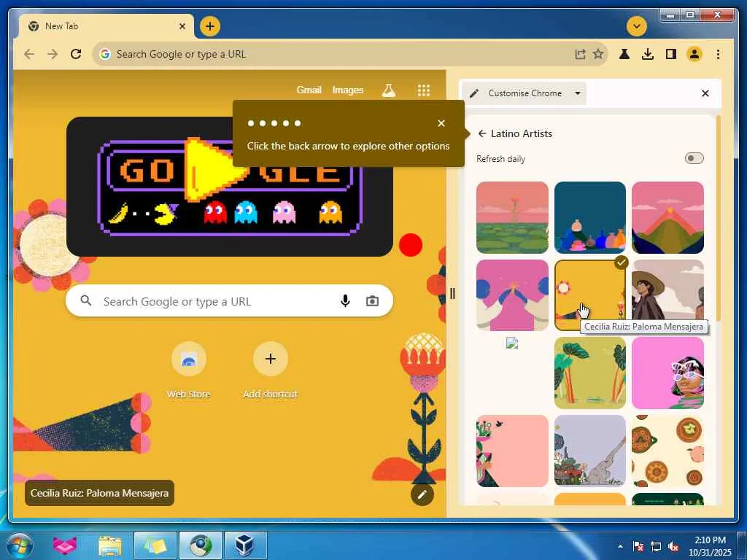The image size is (747, 560).
Task: Click the muted volume tray icon
Action: click(x=673, y=547)
